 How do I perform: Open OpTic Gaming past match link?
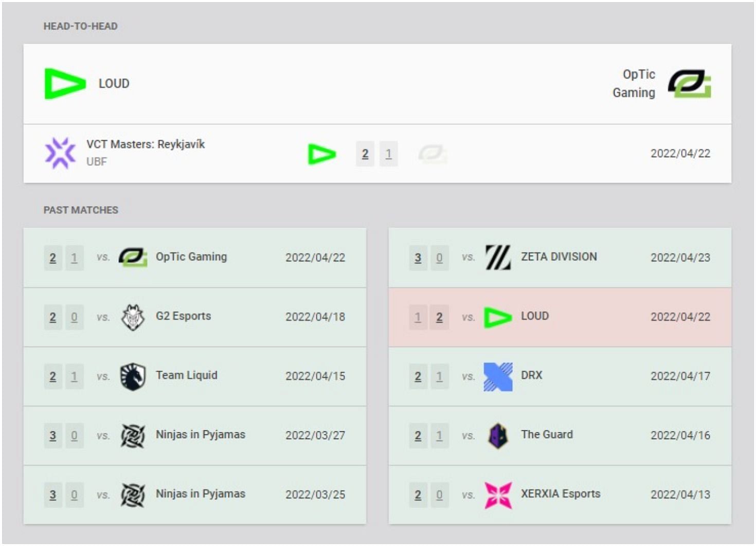click(x=195, y=257)
